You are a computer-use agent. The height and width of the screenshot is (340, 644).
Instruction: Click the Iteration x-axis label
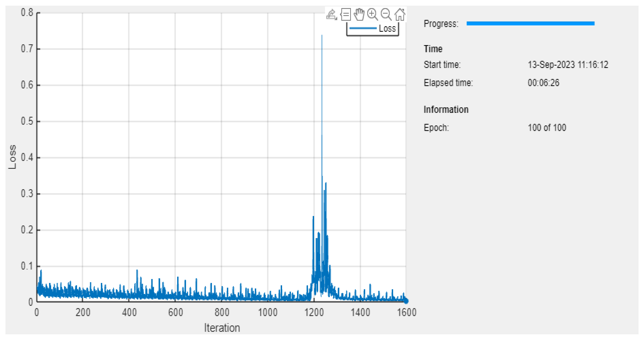click(x=222, y=328)
